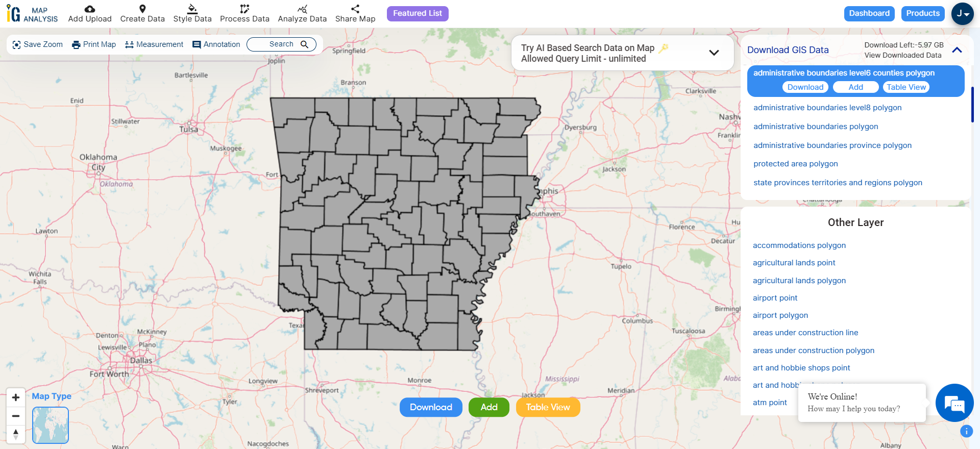Open the live chat bubble icon
The image size is (980, 449).
pos(954,403)
